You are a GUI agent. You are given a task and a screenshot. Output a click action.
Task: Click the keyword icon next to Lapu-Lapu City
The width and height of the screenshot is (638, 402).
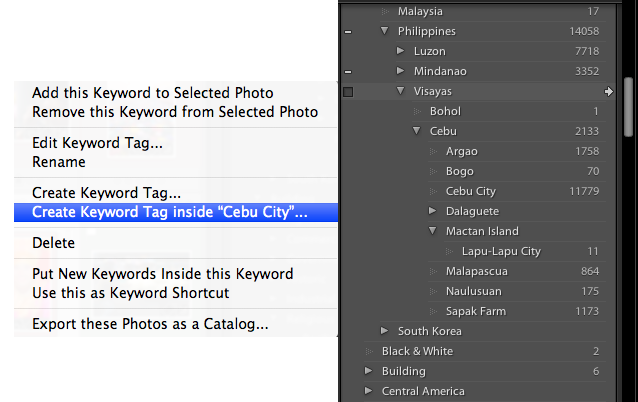click(x=449, y=251)
